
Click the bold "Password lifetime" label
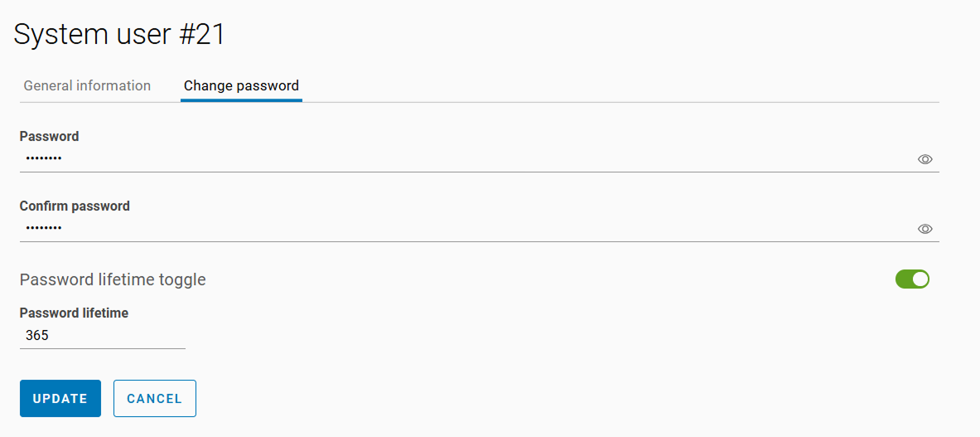coord(74,313)
